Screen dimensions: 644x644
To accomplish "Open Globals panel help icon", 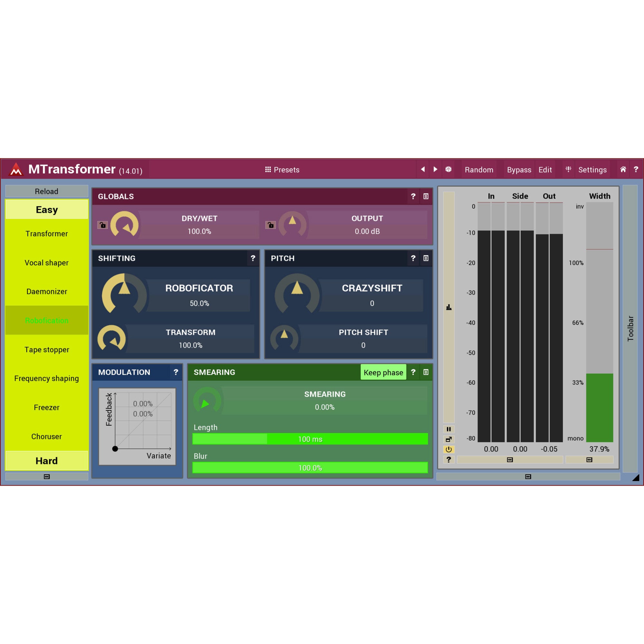I will [413, 196].
